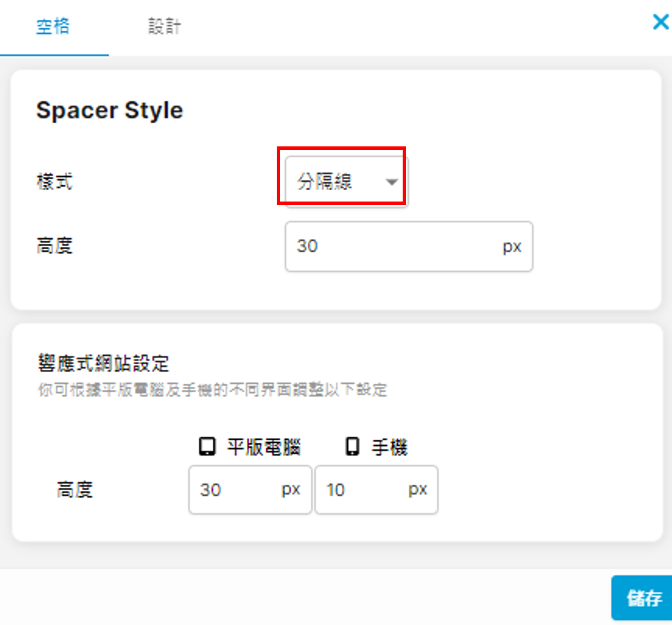The height and width of the screenshot is (625, 672).
Task: Switch to the 空格 tab
Action: point(53,26)
